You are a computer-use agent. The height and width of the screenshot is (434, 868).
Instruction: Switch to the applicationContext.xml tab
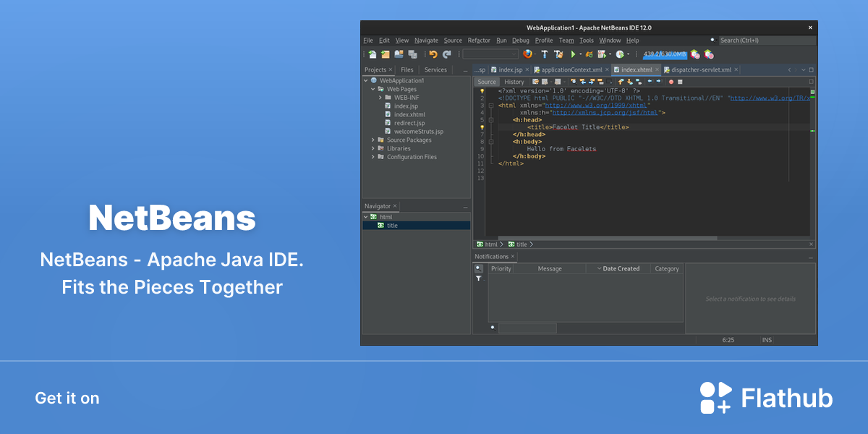click(572, 70)
